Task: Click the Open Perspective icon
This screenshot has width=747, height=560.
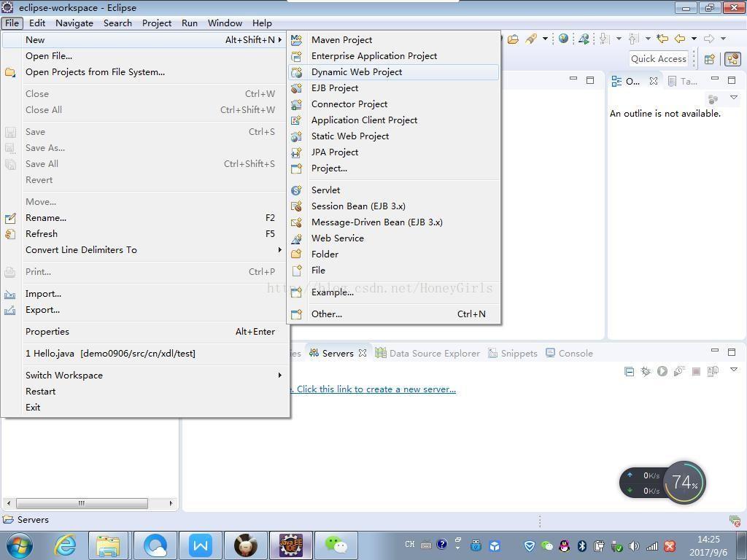Action: click(x=709, y=59)
